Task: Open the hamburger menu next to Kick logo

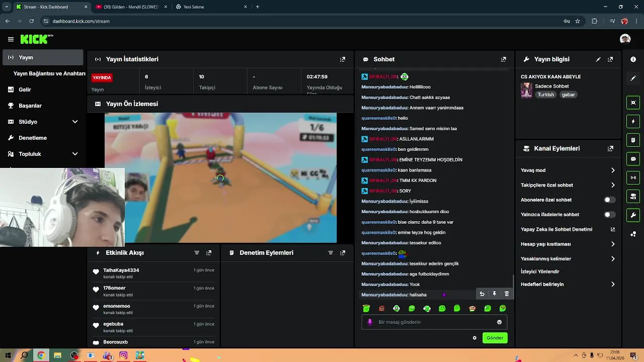Action: tap(11, 39)
